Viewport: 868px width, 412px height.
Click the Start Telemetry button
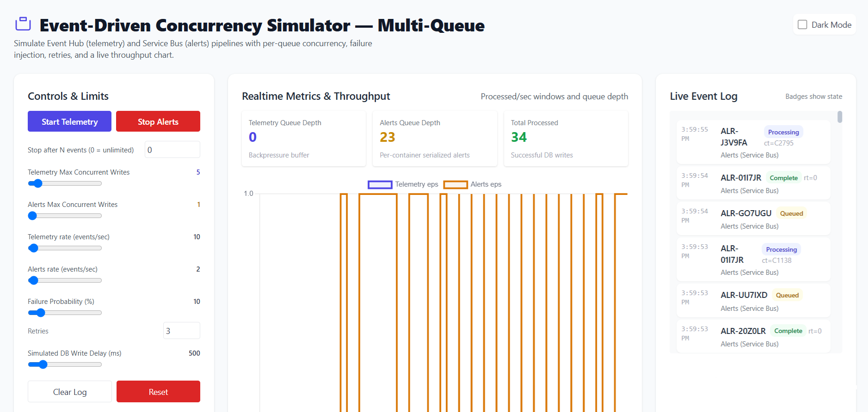[69, 121]
